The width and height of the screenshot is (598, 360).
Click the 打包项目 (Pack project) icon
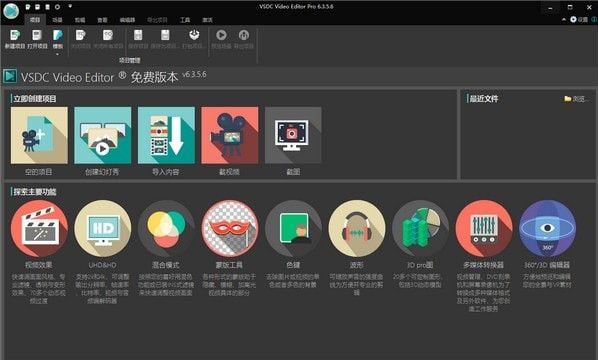click(194, 35)
